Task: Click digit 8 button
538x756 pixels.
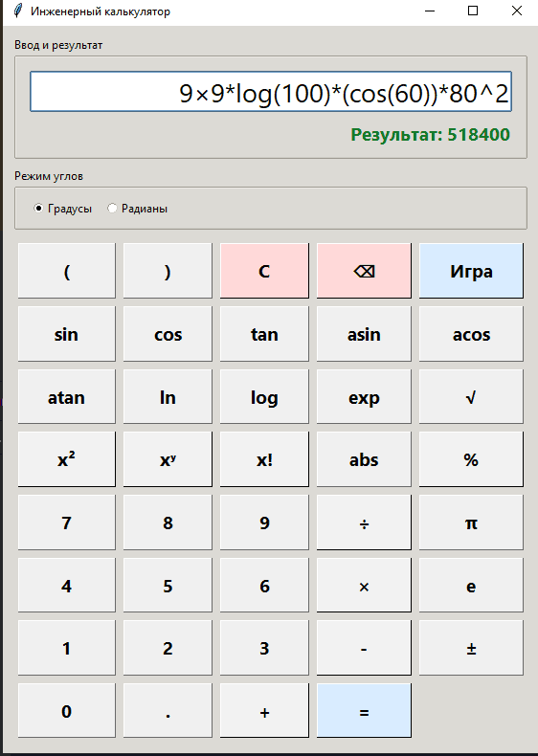Action: [x=168, y=523]
